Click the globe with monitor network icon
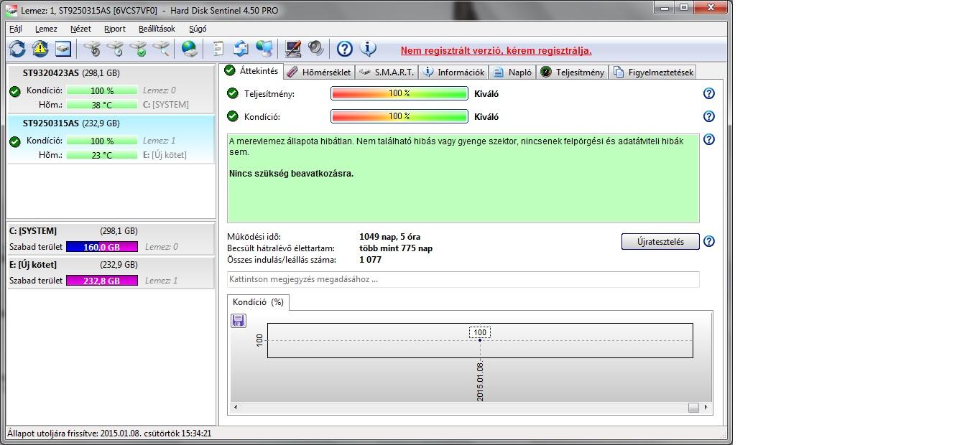The height and width of the screenshot is (445, 980). click(x=264, y=49)
